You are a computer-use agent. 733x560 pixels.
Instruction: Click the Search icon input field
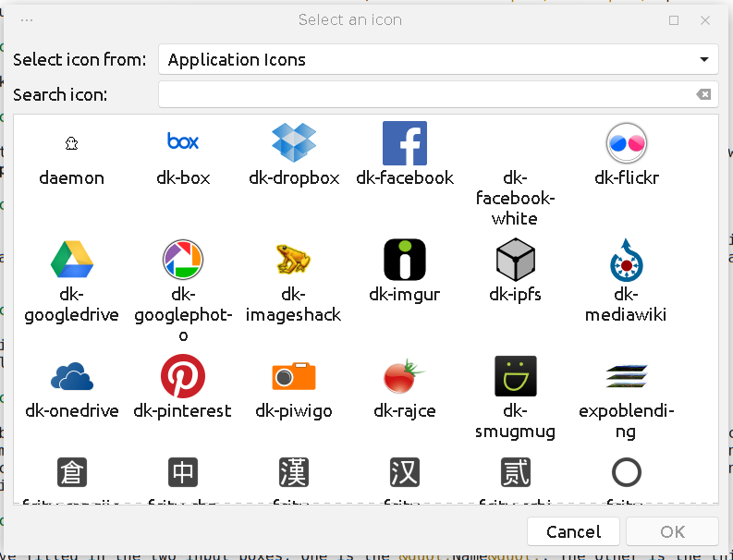coord(425,94)
